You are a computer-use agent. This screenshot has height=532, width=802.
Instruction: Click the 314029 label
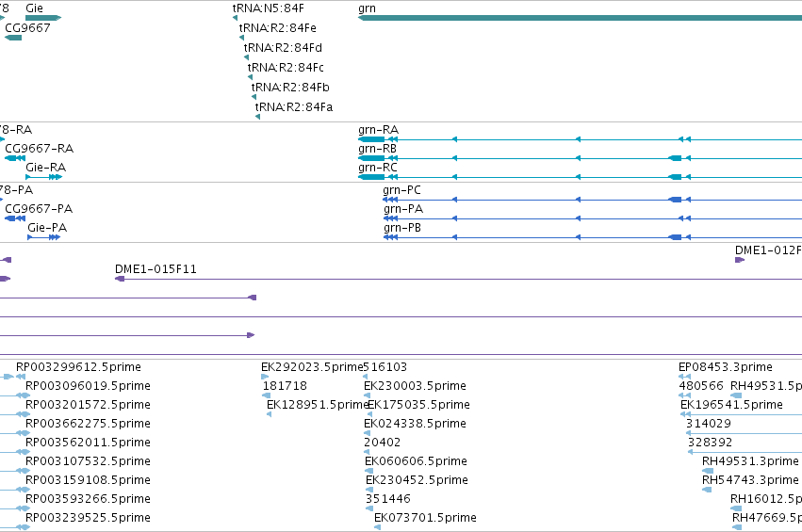(709, 424)
